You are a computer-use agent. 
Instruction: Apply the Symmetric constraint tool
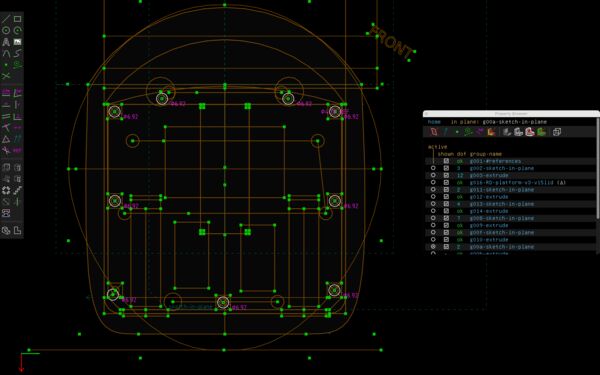pos(17,127)
